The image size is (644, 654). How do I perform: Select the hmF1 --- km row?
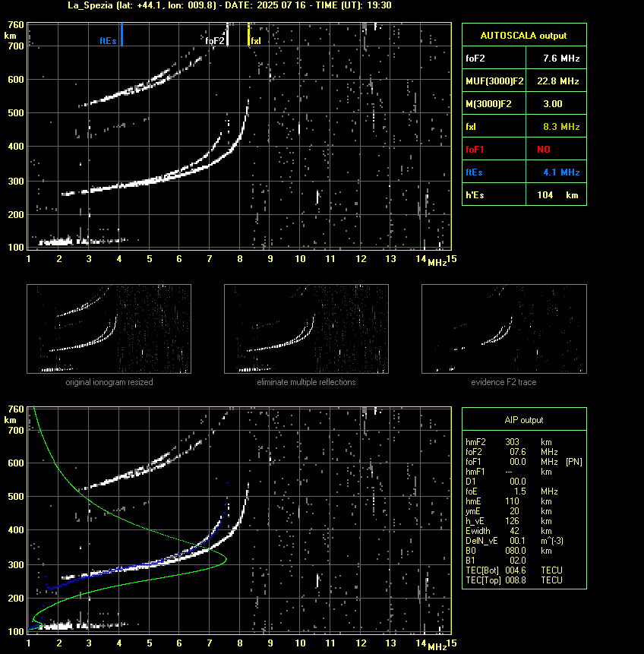click(x=509, y=472)
